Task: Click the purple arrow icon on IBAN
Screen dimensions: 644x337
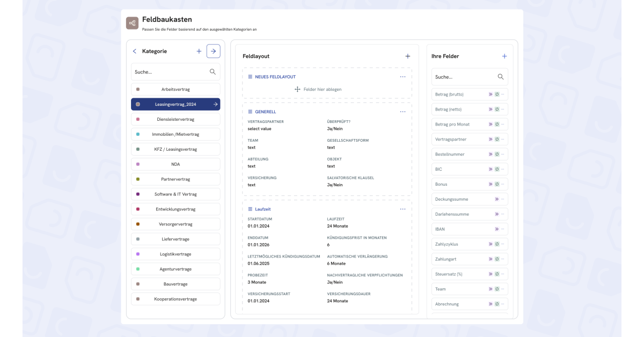Action: pos(497,229)
